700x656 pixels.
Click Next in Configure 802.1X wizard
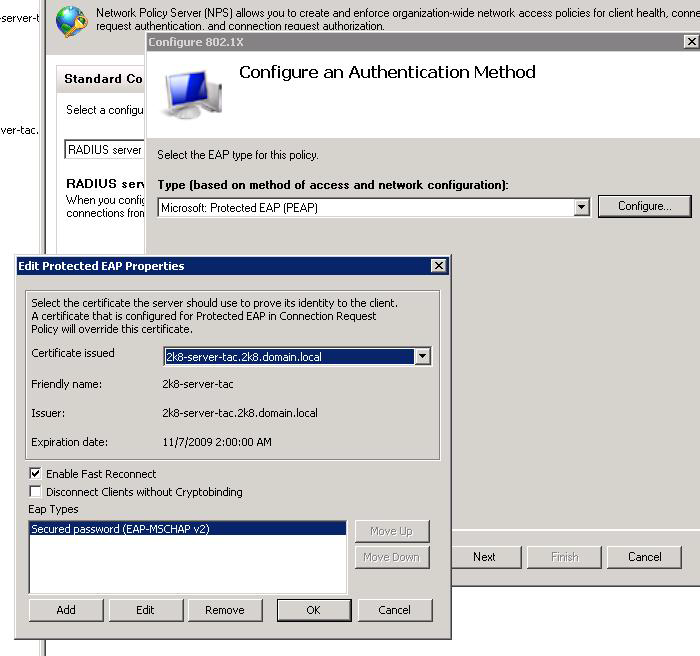[485, 557]
